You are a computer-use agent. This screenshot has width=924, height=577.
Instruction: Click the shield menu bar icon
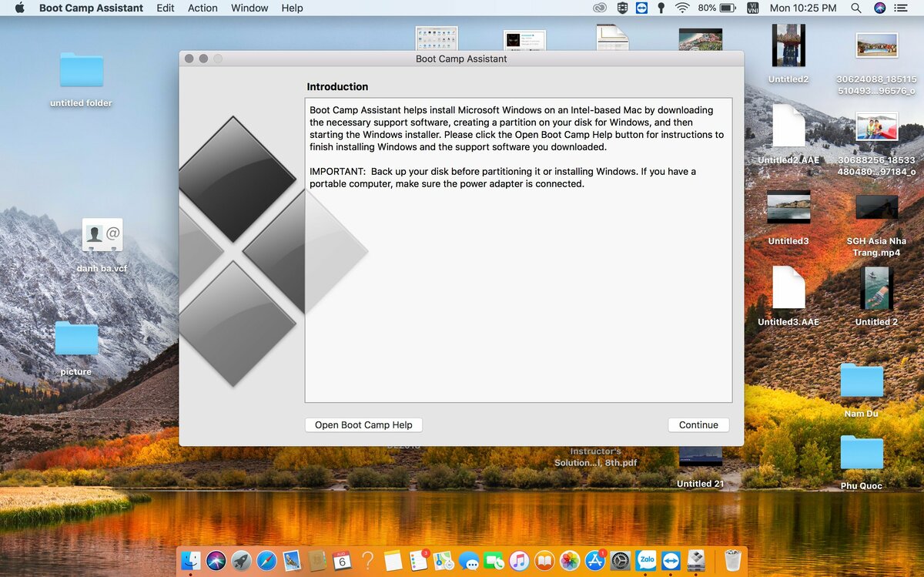(622, 8)
